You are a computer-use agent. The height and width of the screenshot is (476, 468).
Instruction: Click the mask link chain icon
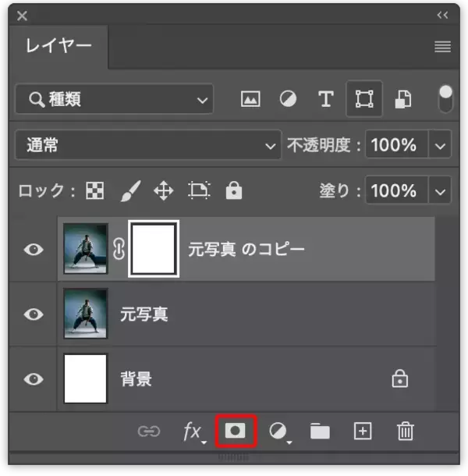[x=119, y=249]
